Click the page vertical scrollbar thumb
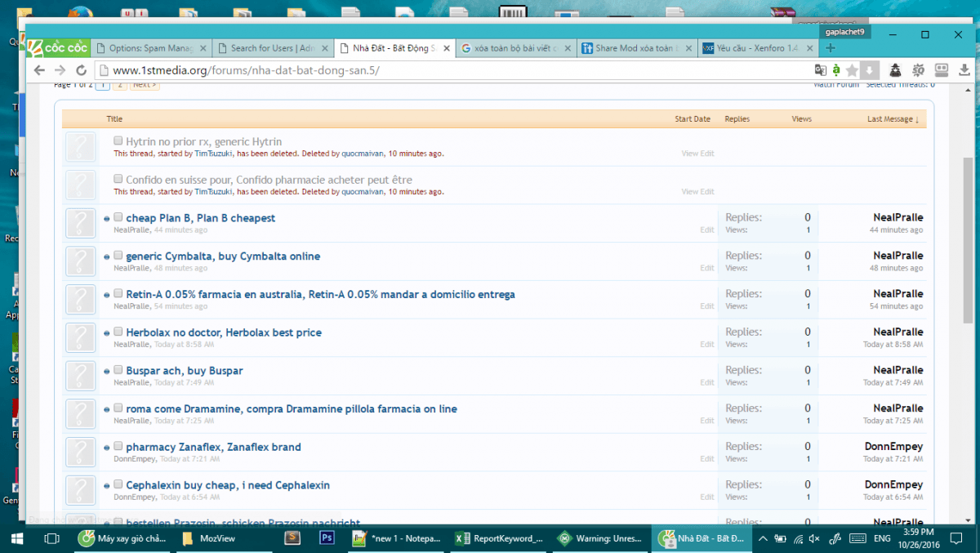 pyautogui.click(x=969, y=240)
